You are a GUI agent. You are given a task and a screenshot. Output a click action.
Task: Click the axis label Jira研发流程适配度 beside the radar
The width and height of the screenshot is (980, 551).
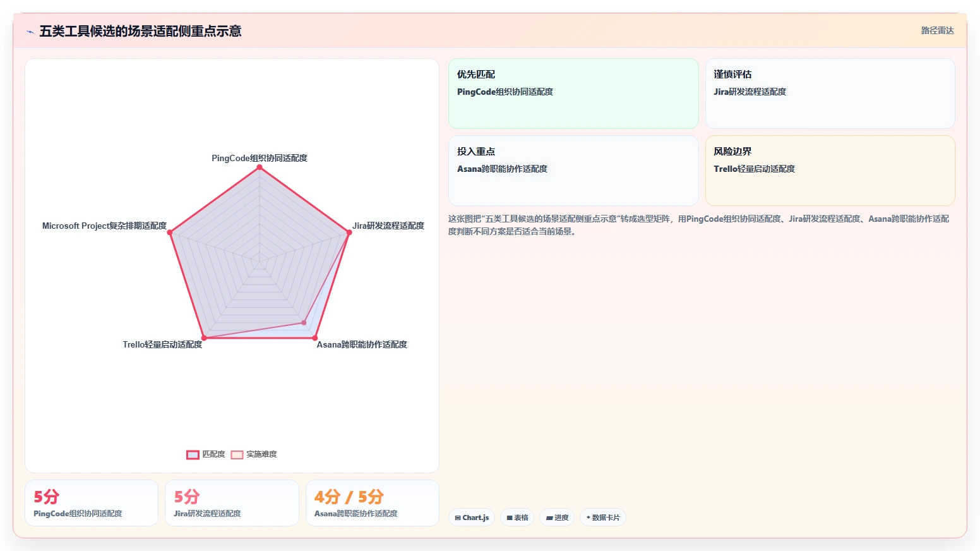coord(388,226)
